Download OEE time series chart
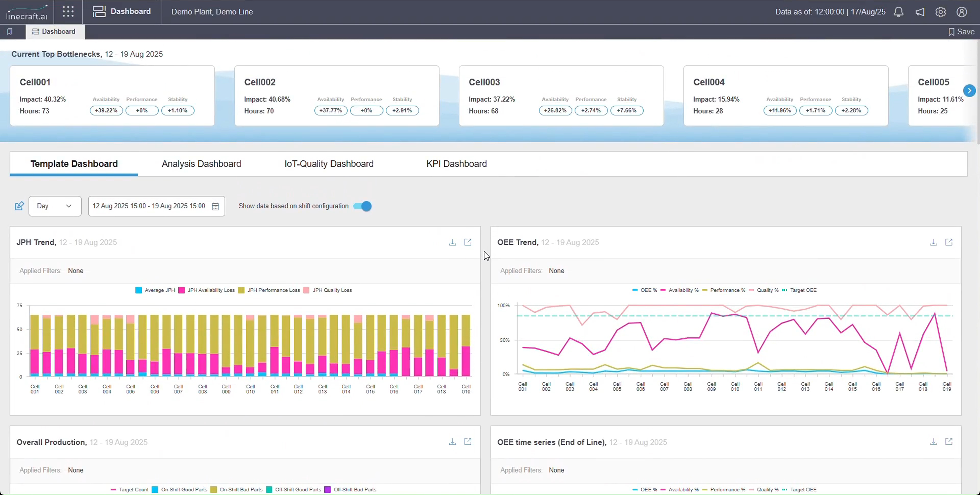Image resolution: width=980 pixels, height=495 pixels. click(x=933, y=442)
